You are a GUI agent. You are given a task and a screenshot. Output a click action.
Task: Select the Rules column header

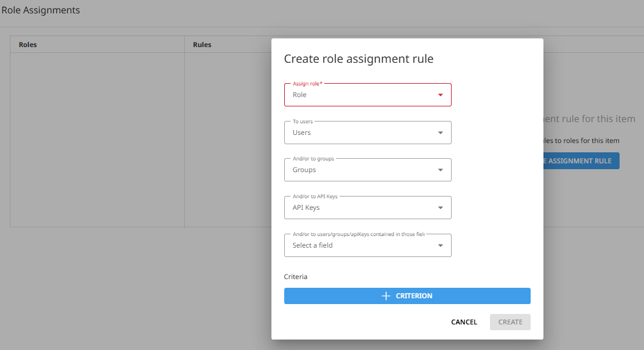click(x=202, y=45)
